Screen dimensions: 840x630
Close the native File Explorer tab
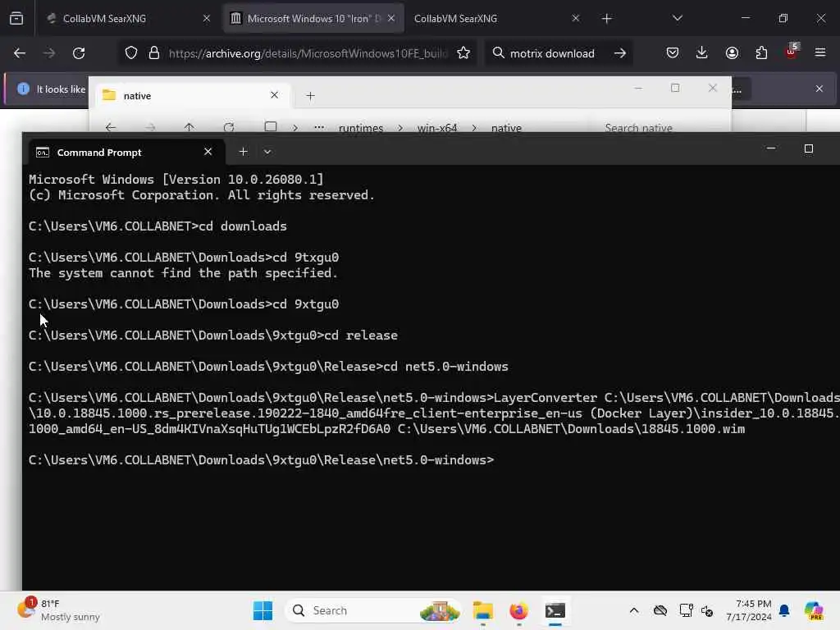point(274,95)
